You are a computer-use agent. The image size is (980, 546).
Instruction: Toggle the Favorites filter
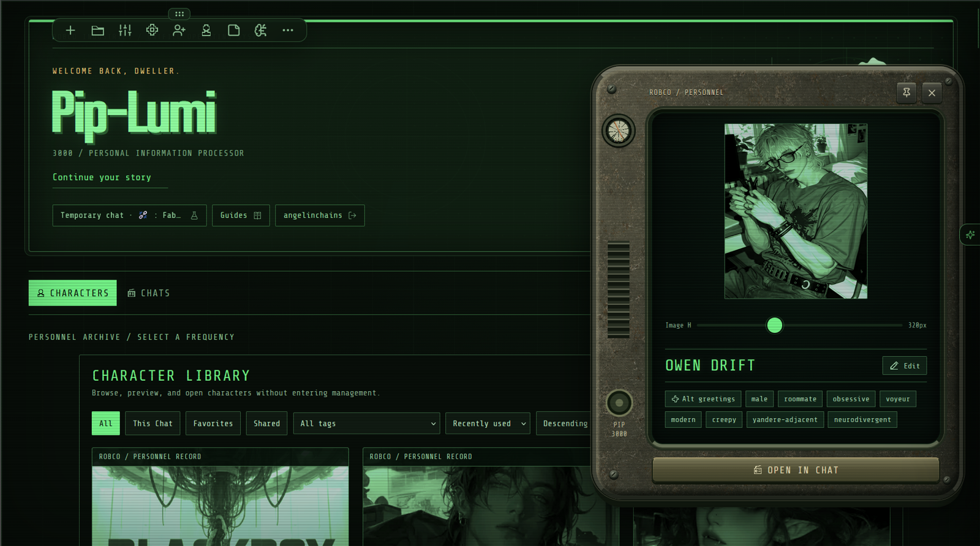(213, 424)
